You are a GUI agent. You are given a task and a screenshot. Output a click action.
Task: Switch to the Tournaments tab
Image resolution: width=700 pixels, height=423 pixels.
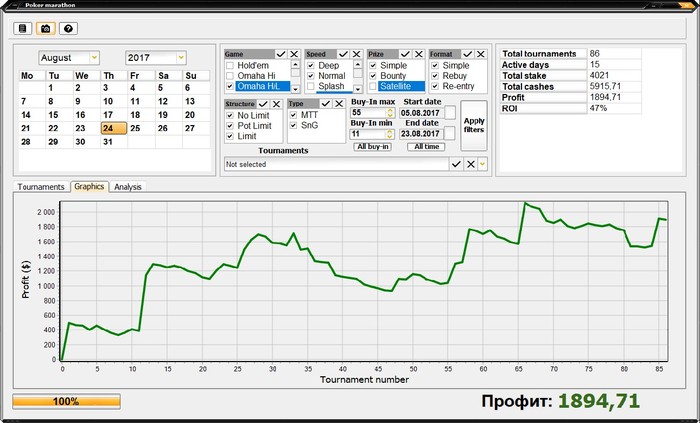click(x=41, y=187)
